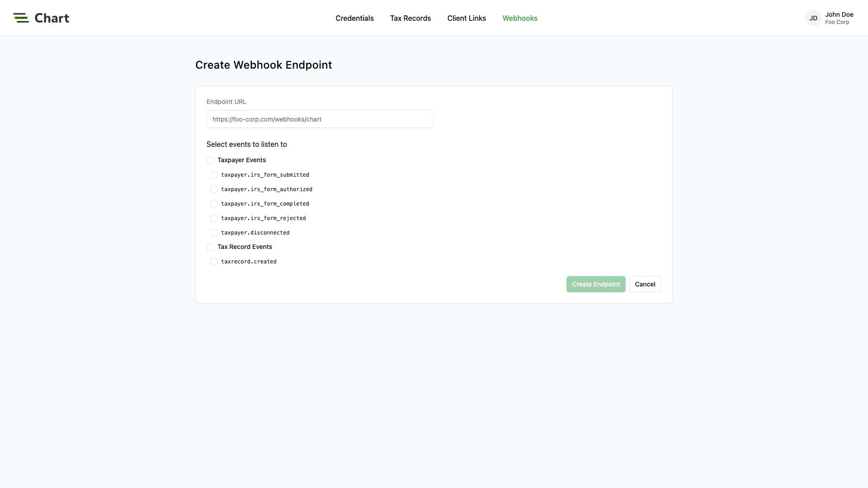The height and width of the screenshot is (488, 868).
Task: Toggle the Tax Record Events group checkbox
Action: coord(210,247)
